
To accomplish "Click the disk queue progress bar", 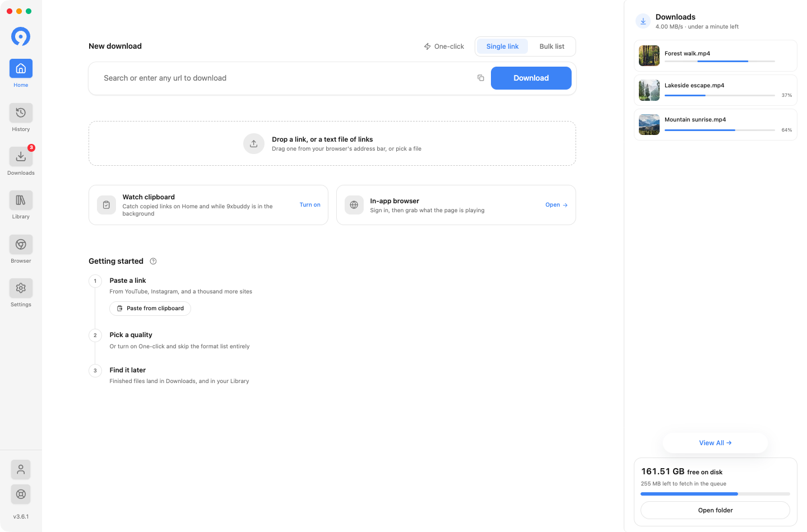I will click(x=715, y=494).
